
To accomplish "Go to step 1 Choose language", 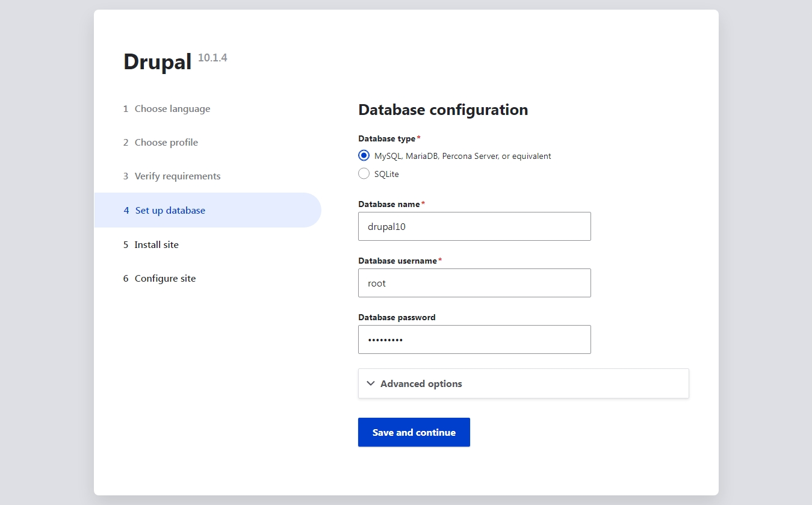I will [x=172, y=109].
